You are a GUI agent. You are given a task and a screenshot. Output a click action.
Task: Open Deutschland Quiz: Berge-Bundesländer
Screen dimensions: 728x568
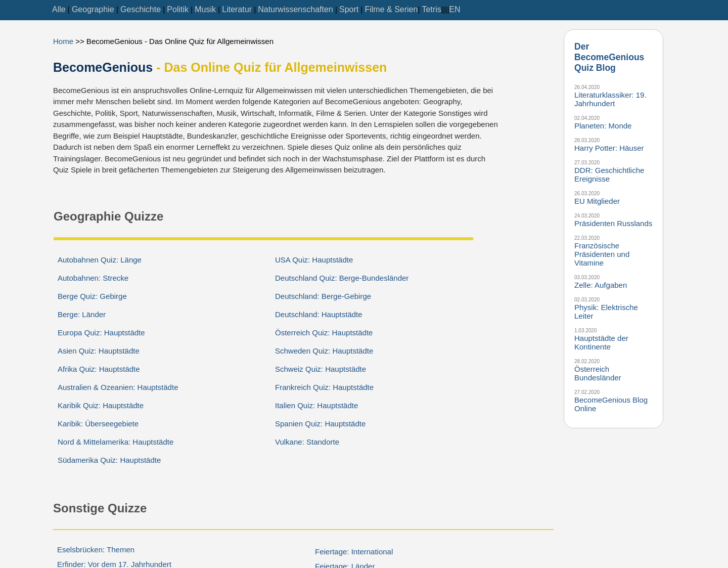342,278
